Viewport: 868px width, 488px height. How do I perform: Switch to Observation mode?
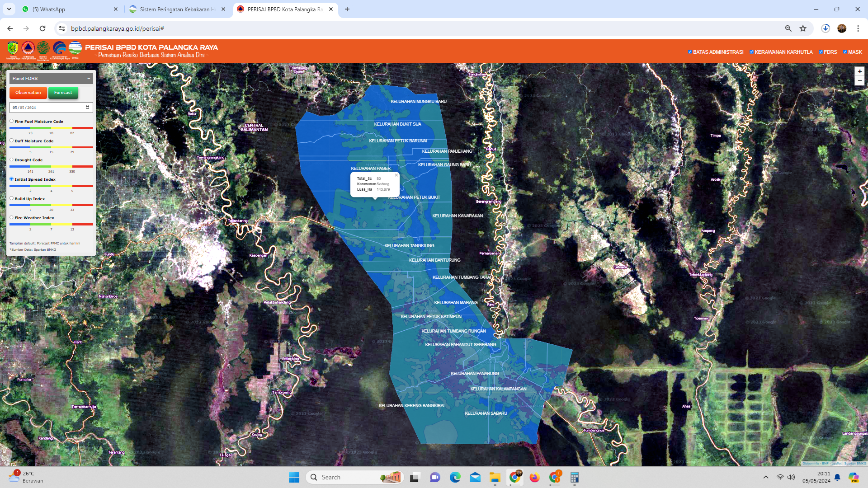point(28,93)
